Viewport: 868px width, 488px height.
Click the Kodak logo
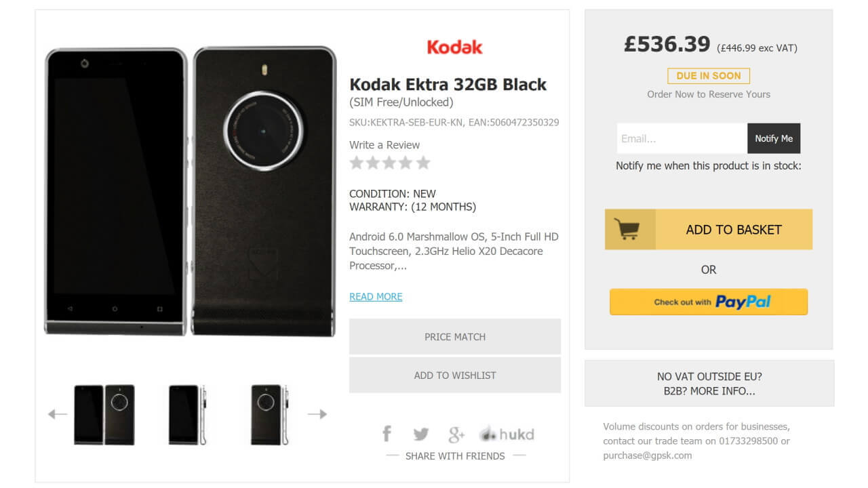[x=454, y=47]
